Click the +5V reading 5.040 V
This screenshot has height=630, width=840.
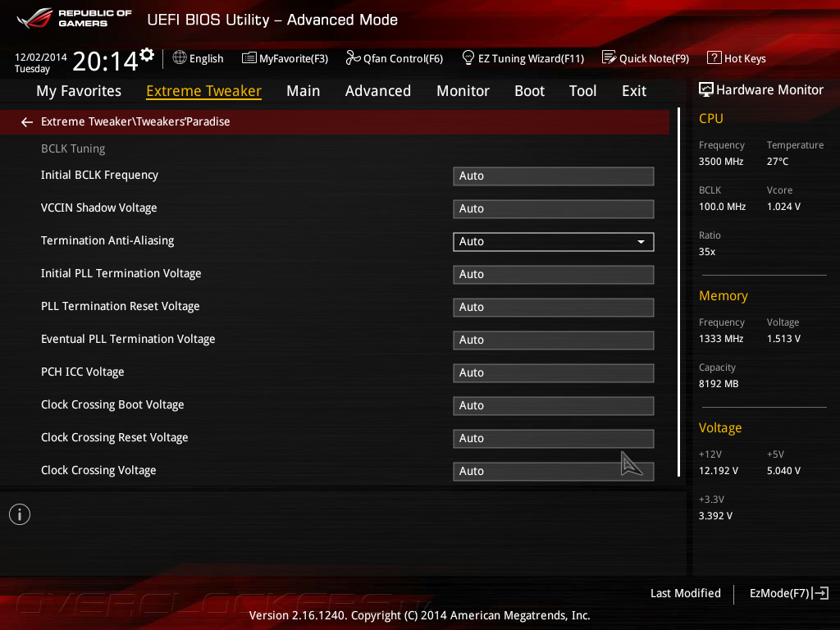pyautogui.click(x=783, y=471)
